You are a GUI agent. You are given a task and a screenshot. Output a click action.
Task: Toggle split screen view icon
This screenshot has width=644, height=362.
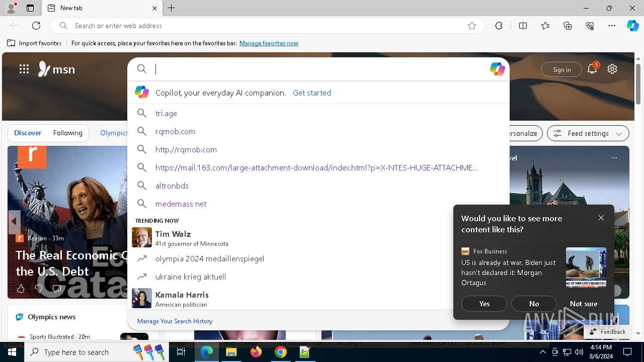523,26
